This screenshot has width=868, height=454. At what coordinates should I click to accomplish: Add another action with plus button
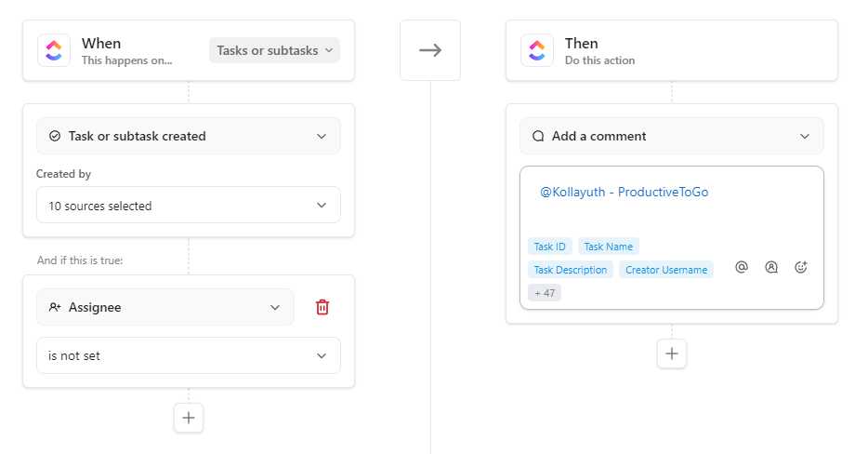672,354
